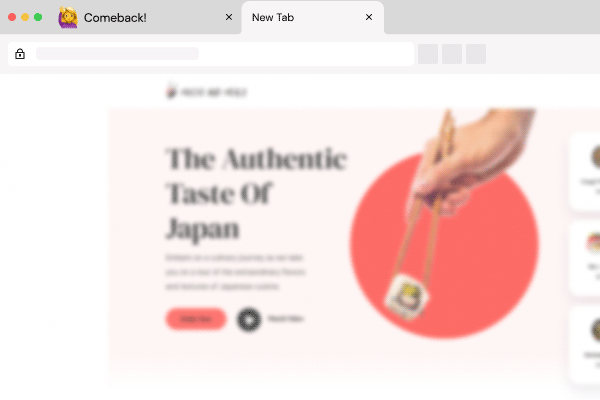Click the third gray toolbar placeholder button
Viewport: 600px width, 400px height.
tap(476, 54)
